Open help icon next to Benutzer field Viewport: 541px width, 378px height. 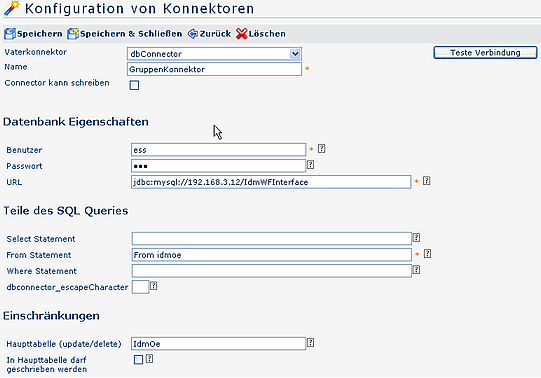[322, 149]
